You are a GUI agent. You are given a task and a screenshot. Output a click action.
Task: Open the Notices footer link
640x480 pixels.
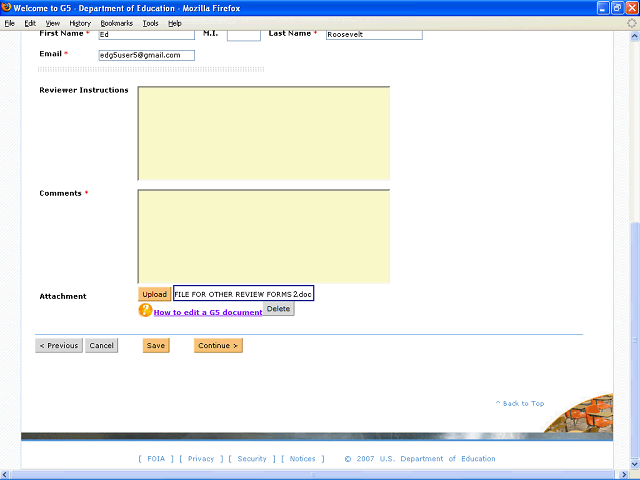(302, 459)
